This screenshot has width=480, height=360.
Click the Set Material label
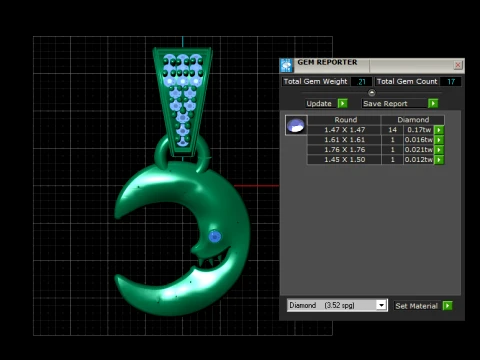(416, 306)
